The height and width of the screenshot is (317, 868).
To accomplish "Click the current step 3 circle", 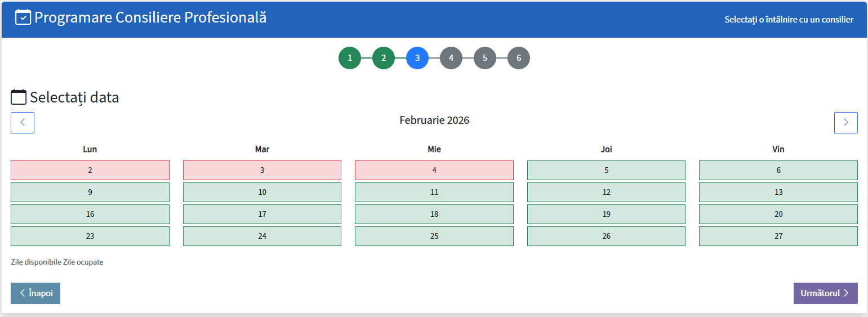I will [417, 58].
